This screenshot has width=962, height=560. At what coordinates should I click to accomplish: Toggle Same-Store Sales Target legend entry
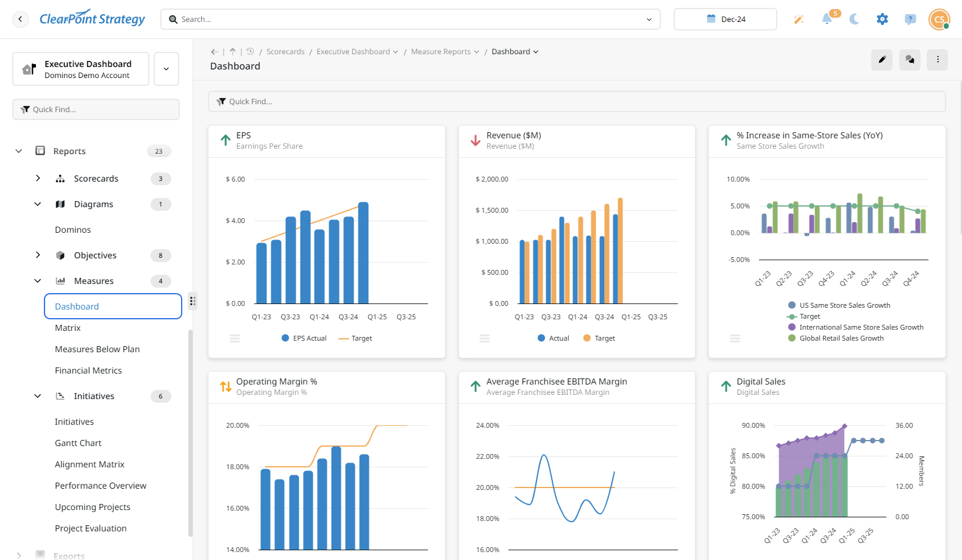click(x=803, y=316)
